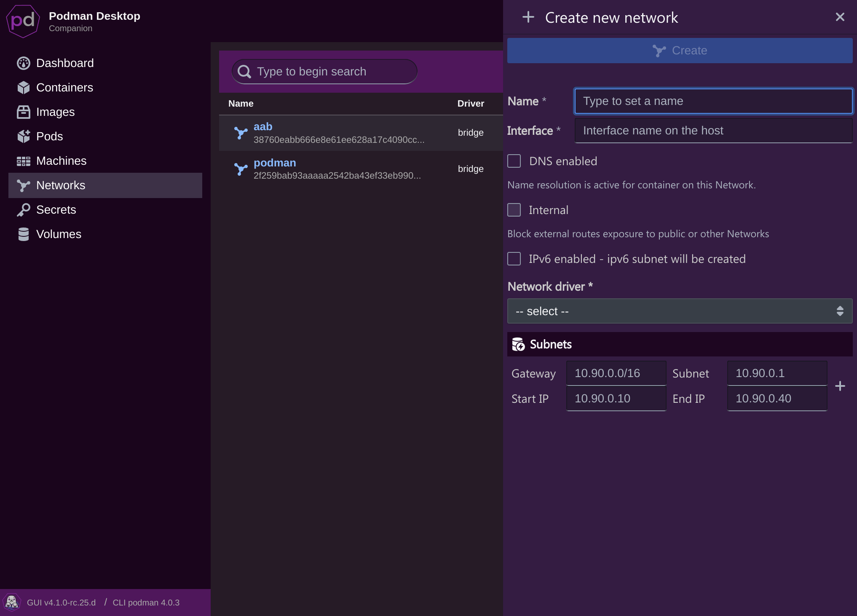Image resolution: width=857 pixels, height=616 pixels.
Task: Open the Images section
Action: (x=55, y=112)
